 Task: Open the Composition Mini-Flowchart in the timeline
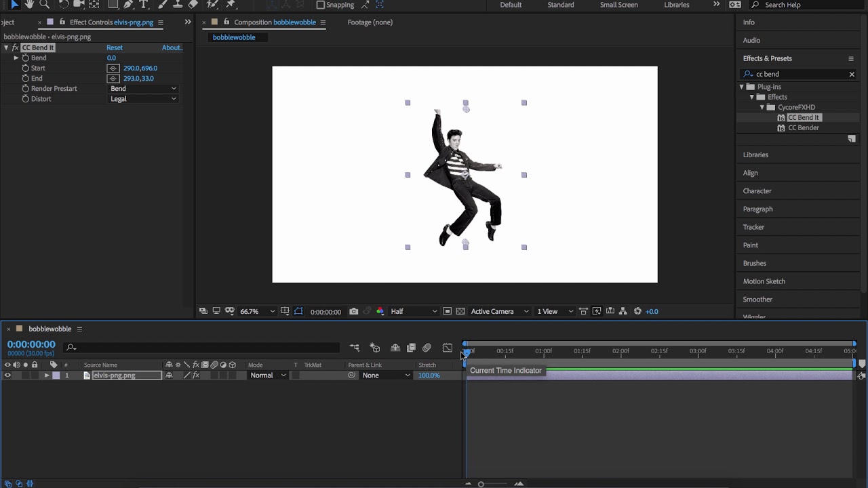355,348
